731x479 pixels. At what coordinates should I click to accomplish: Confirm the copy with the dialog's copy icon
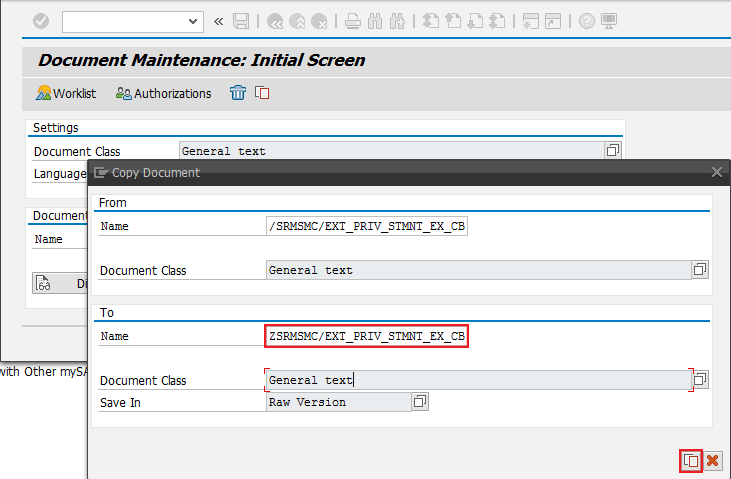tap(691, 460)
